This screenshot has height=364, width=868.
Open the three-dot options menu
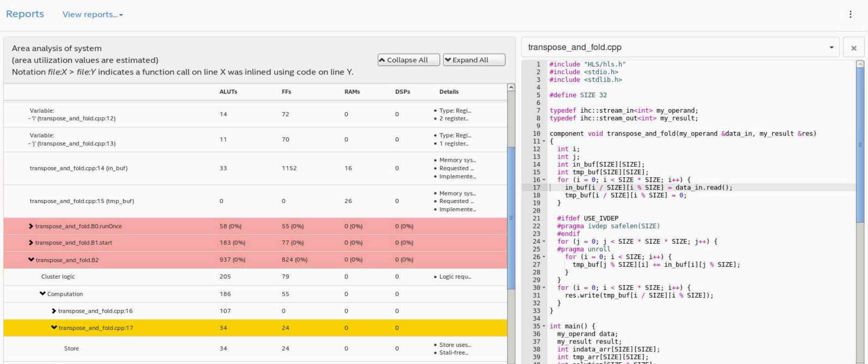click(x=850, y=14)
